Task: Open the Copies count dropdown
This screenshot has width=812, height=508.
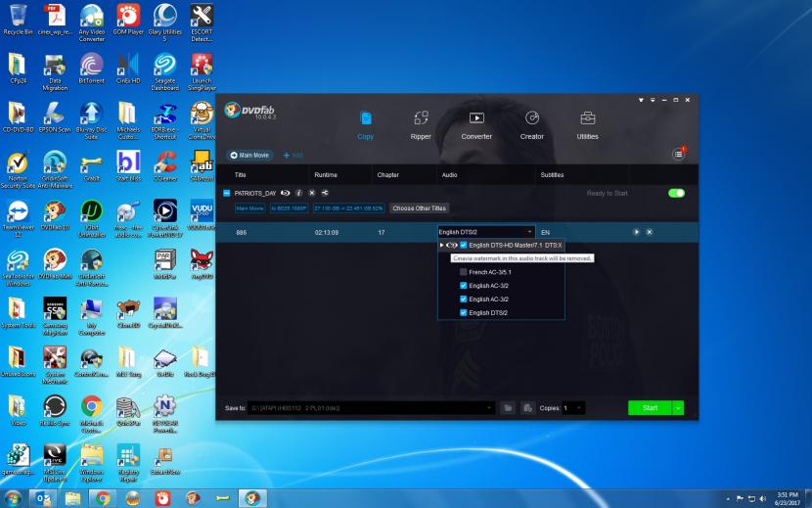Action: pyautogui.click(x=579, y=407)
